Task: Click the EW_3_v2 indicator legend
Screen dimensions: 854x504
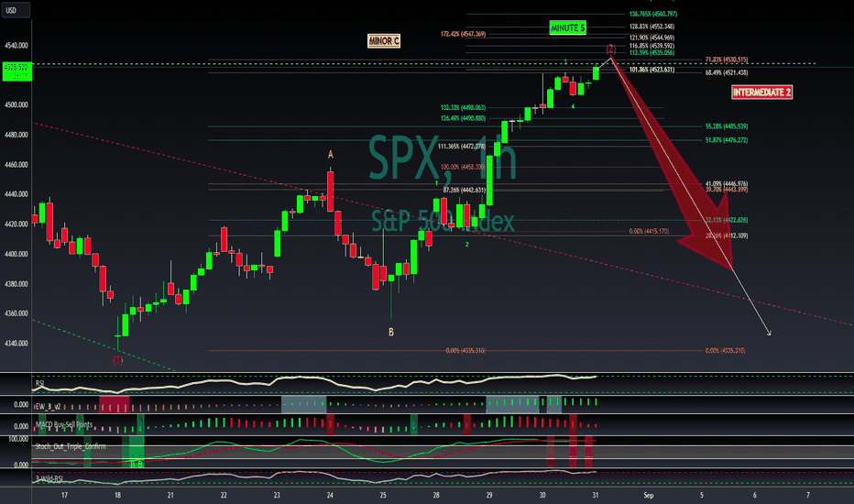Action: pyautogui.click(x=48, y=406)
